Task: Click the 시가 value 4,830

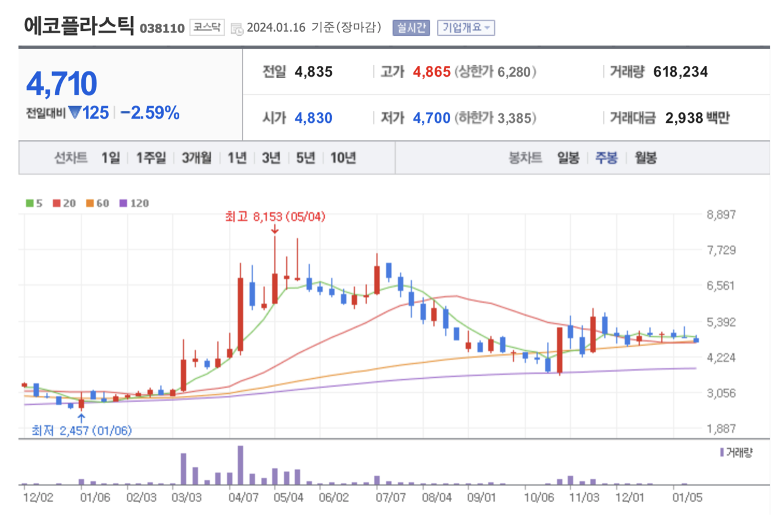Action: (314, 118)
